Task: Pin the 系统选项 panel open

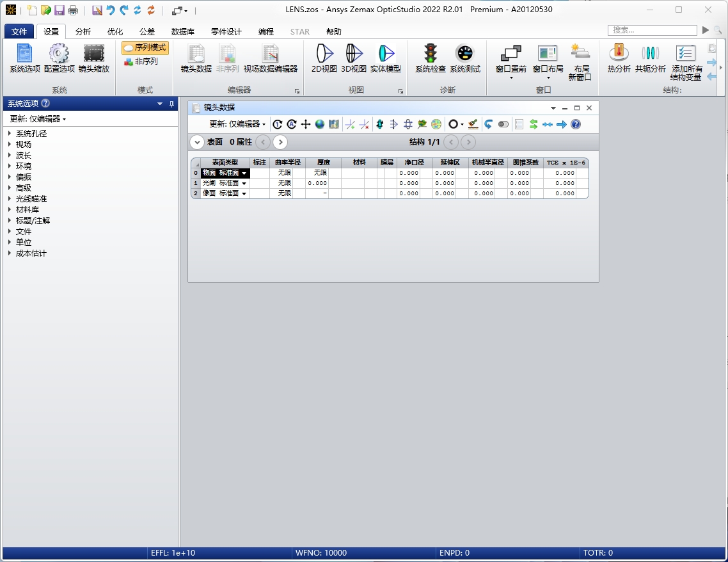Action: [x=171, y=103]
